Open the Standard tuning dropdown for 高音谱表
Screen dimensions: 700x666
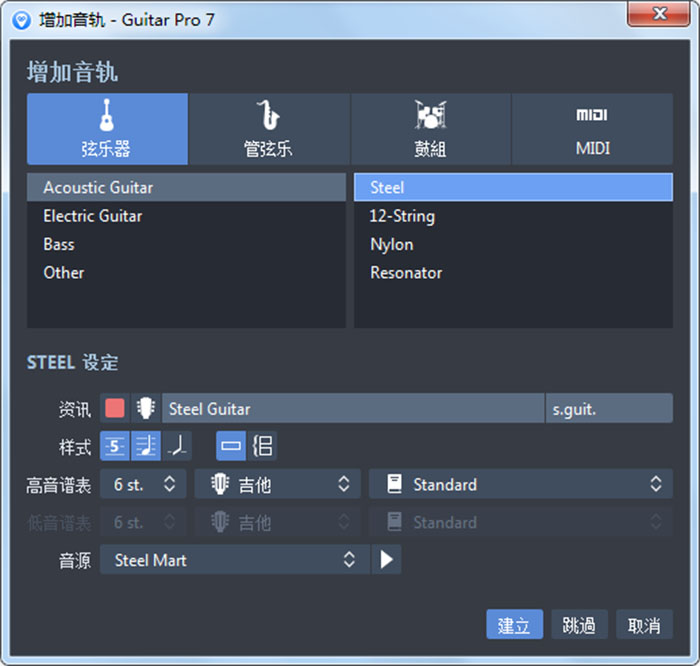coord(521,484)
